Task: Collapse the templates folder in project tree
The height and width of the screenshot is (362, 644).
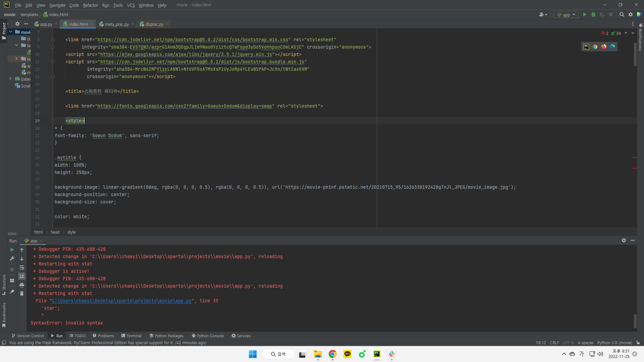Action: (x=16, y=45)
